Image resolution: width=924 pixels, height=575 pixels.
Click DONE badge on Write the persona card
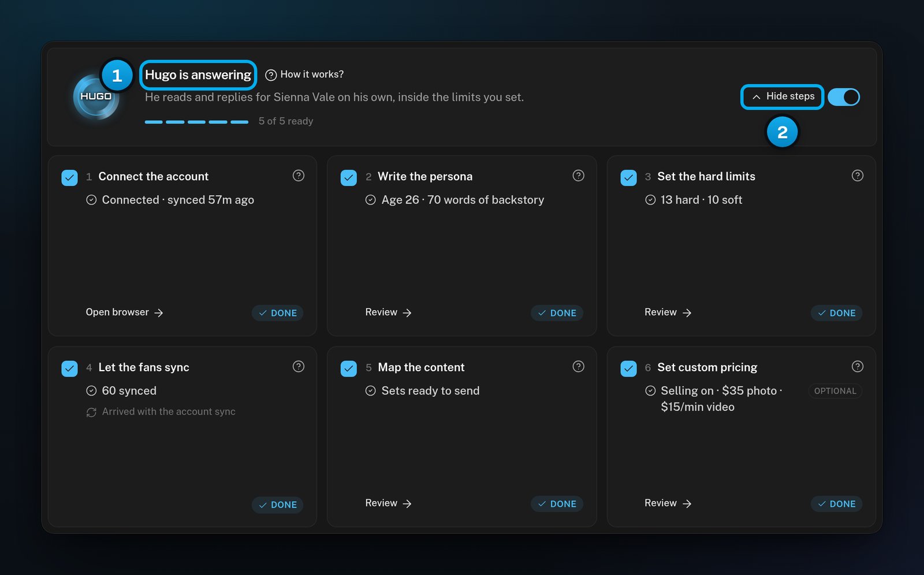coord(557,313)
